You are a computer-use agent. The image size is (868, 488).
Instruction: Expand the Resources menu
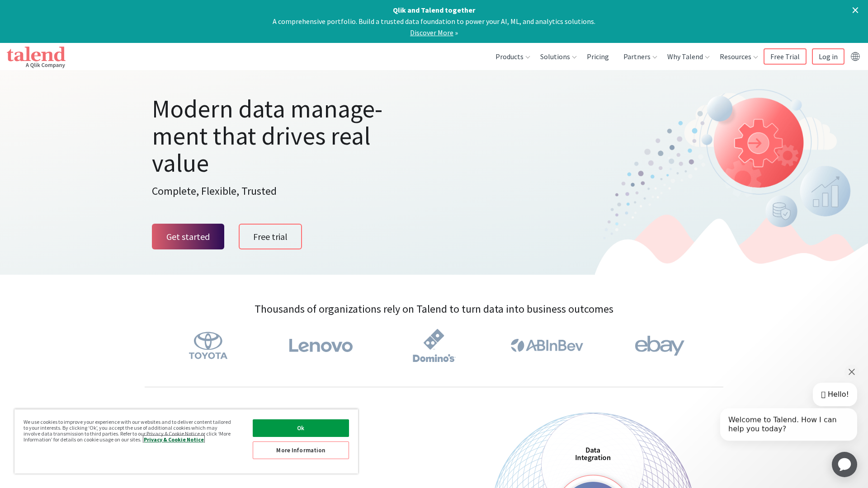coord(738,56)
